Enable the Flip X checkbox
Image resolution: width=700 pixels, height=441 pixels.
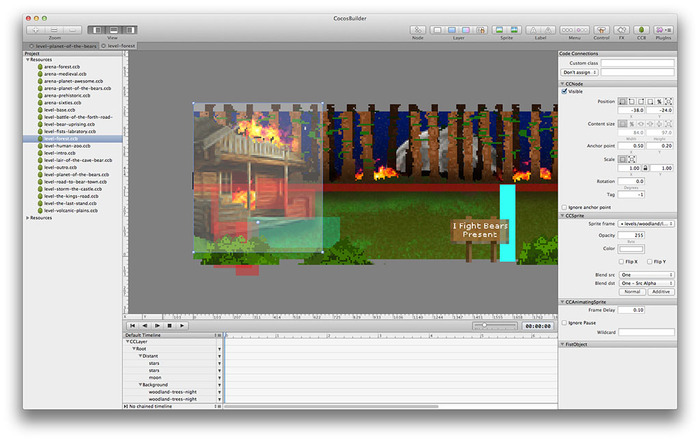622,261
